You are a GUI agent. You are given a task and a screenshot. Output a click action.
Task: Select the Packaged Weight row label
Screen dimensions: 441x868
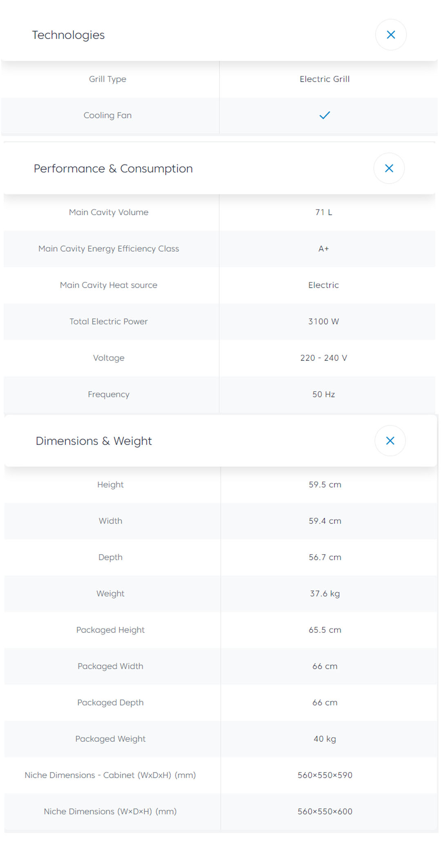pos(110,739)
